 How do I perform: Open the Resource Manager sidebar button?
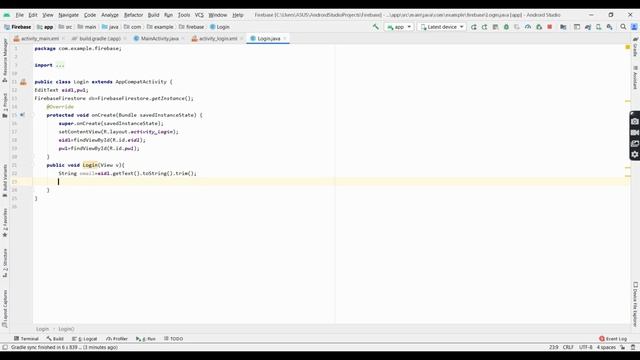5,60
